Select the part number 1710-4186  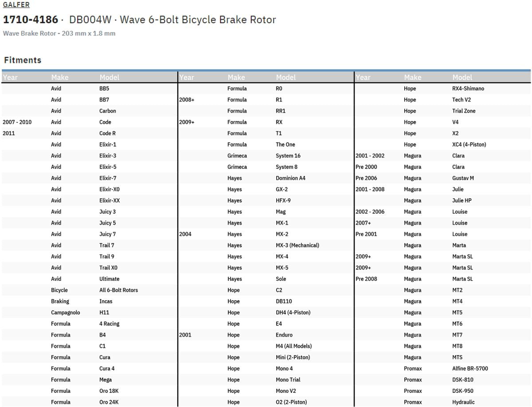coord(31,20)
